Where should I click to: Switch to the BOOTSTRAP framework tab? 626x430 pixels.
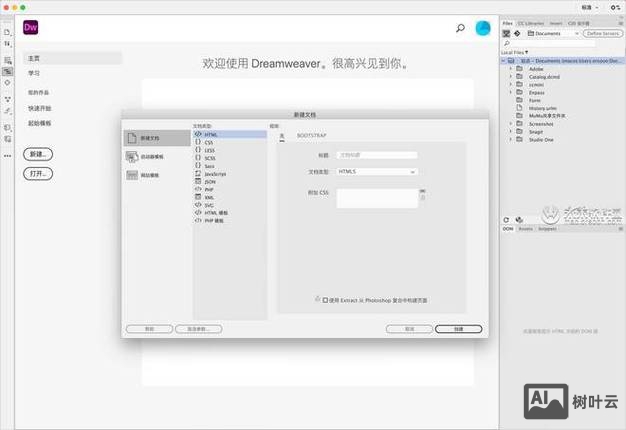[x=311, y=136]
